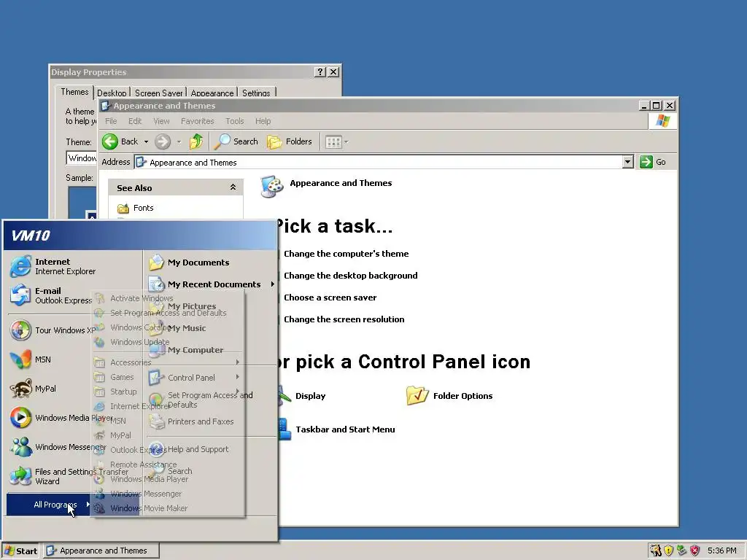Switch to Screen Saver tab
This screenshot has height=560, width=747.
pyautogui.click(x=158, y=93)
